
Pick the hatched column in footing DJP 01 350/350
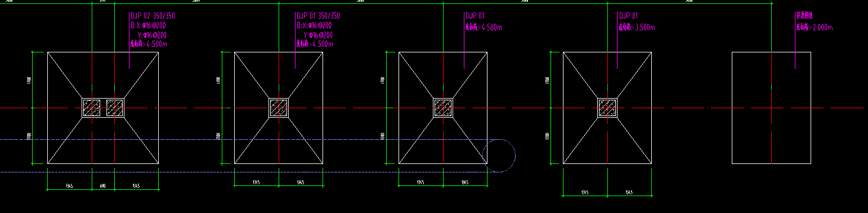pyautogui.click(x=279, y=108)
